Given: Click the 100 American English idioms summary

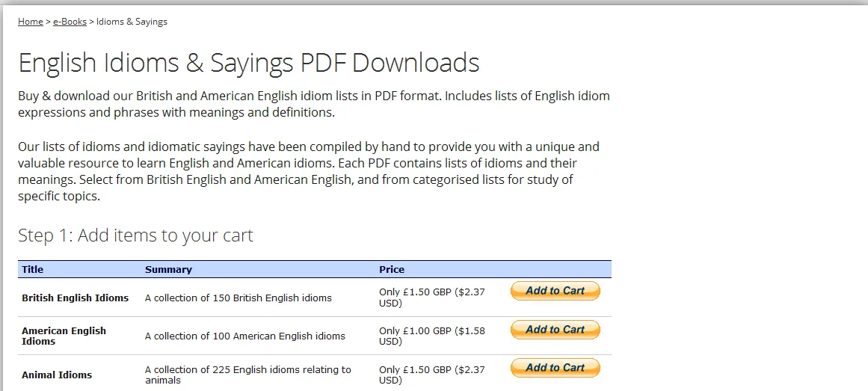Looking at the screenshot, I should click(x=244, y=336).
